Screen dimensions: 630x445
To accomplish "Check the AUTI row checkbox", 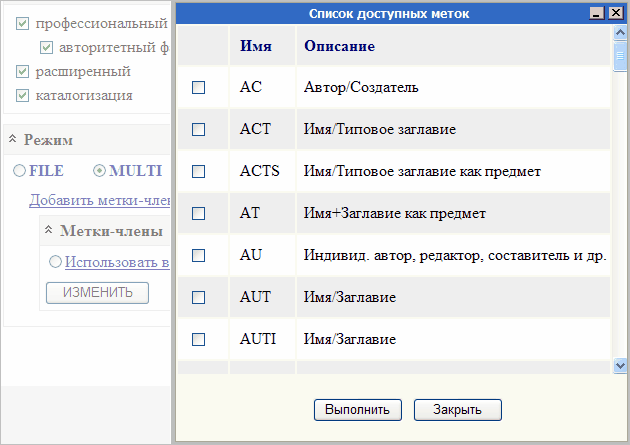I will pyautogui.click(x=198, y=339).
